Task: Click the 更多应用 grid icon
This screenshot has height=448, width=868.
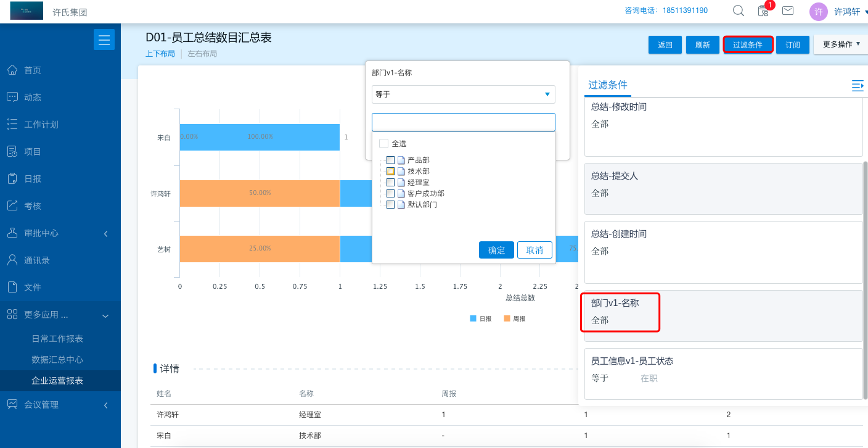Action: pyautogui.click(x=12, y=314)
